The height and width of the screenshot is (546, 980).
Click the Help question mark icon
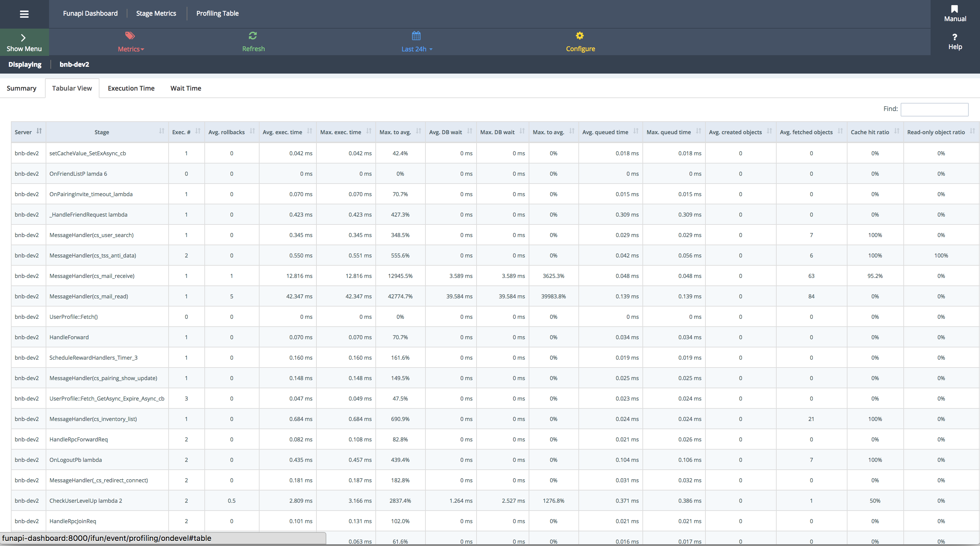tap(954, 36)
